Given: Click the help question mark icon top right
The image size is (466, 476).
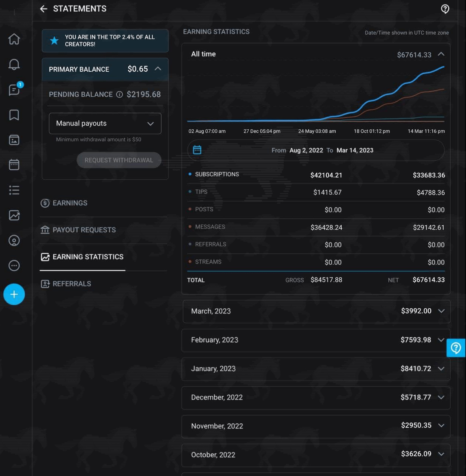Looking at the screenshot, I should pos(445,9).
